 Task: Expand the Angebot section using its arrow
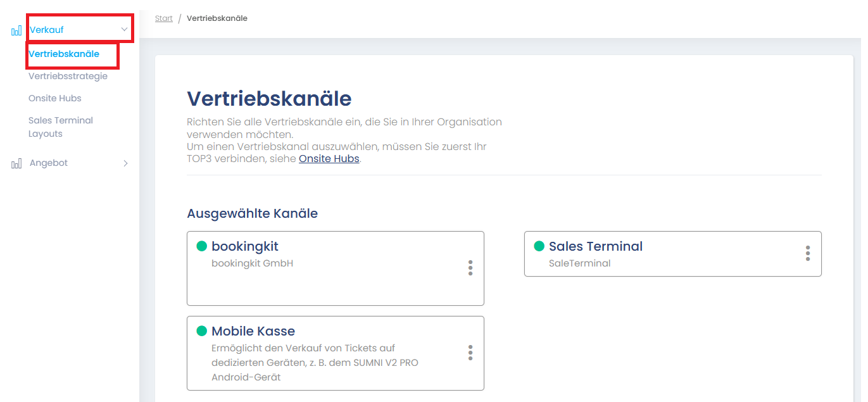point(125,163)
